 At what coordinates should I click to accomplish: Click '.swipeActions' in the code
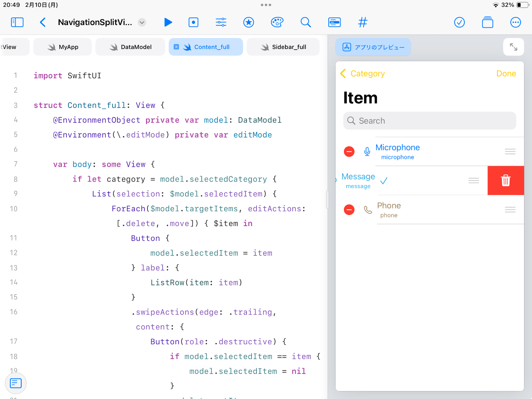tap(163, 312)
